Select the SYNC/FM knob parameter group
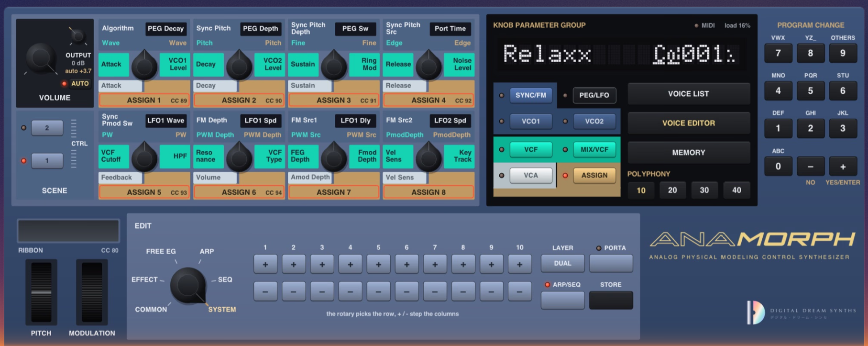 (531, 95)
